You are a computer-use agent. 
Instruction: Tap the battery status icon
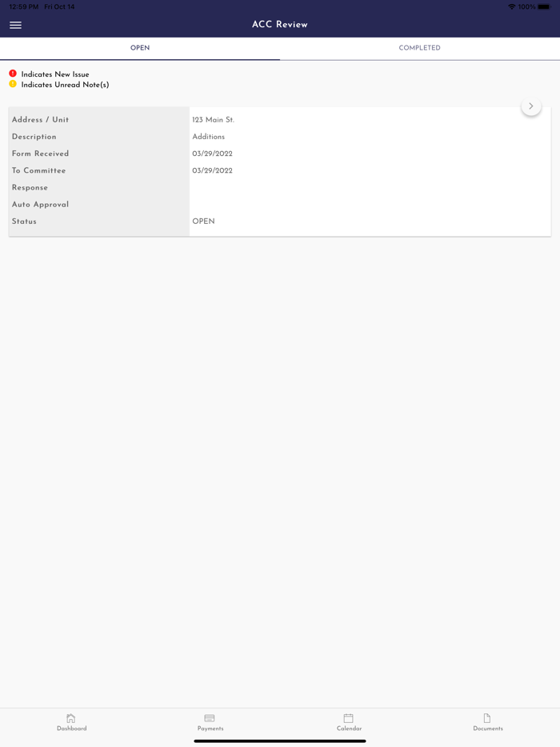point(544,6)
